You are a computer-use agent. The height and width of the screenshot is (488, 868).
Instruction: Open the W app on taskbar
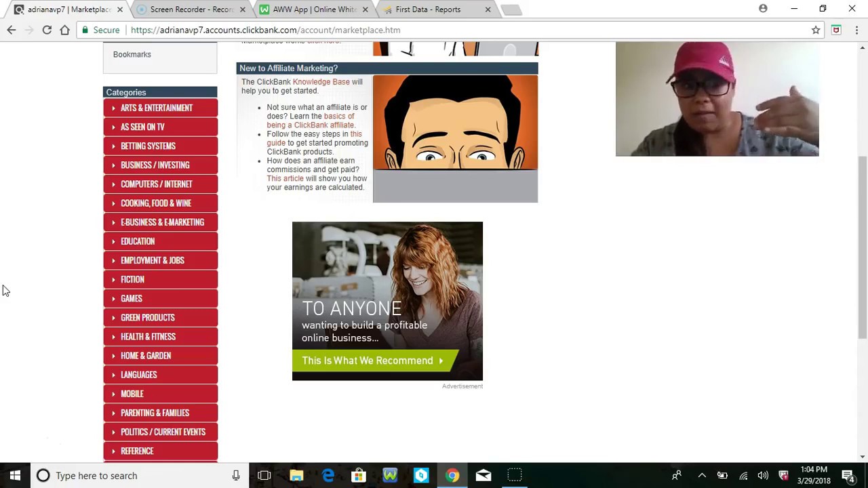pyautogui.click(x=390, y=476)
